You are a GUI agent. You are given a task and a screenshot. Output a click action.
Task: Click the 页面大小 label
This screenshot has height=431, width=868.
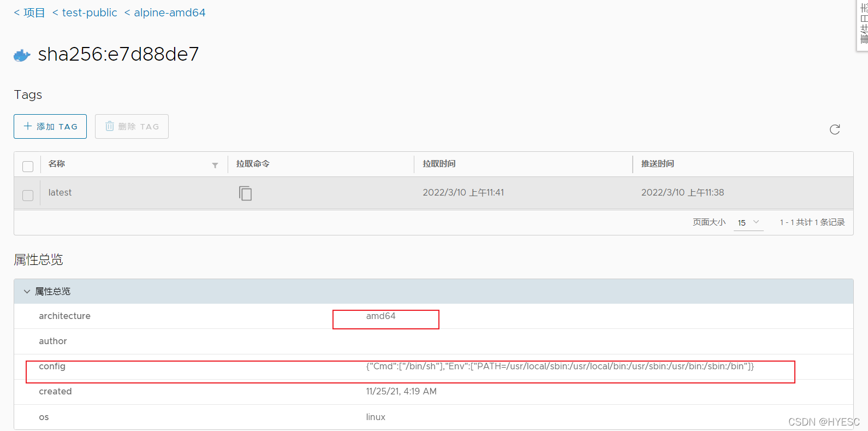(709, 222)
